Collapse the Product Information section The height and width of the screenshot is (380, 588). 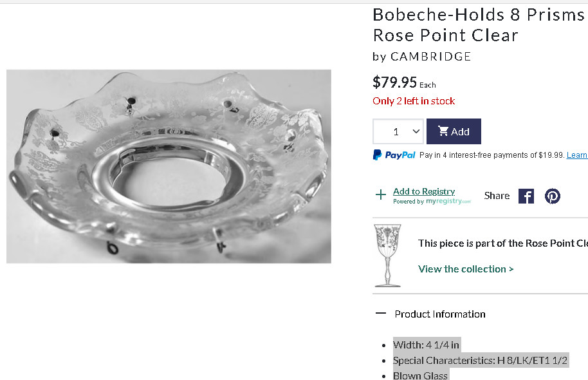[381, 314]
